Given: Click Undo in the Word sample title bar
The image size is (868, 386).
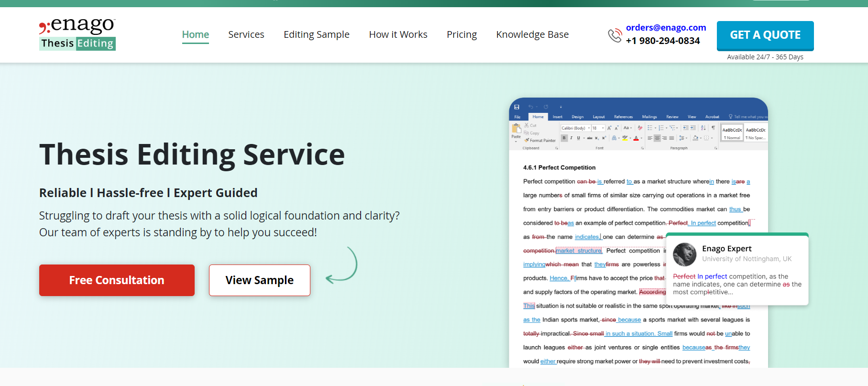Looking at the screenshot, I should coord(531,107).
